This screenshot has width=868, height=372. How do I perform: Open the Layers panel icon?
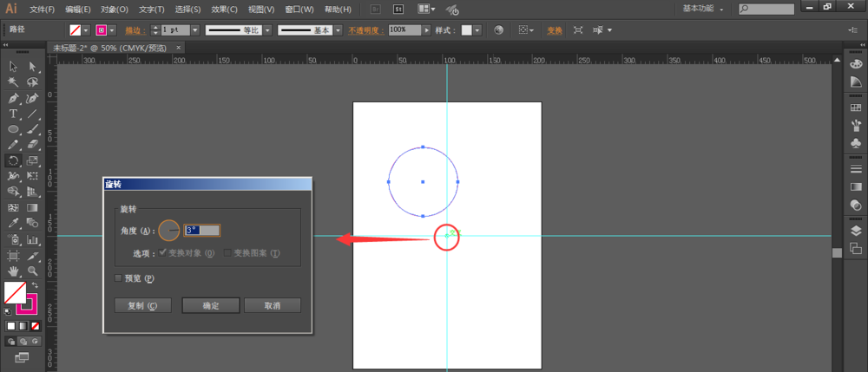click(855, 231)
